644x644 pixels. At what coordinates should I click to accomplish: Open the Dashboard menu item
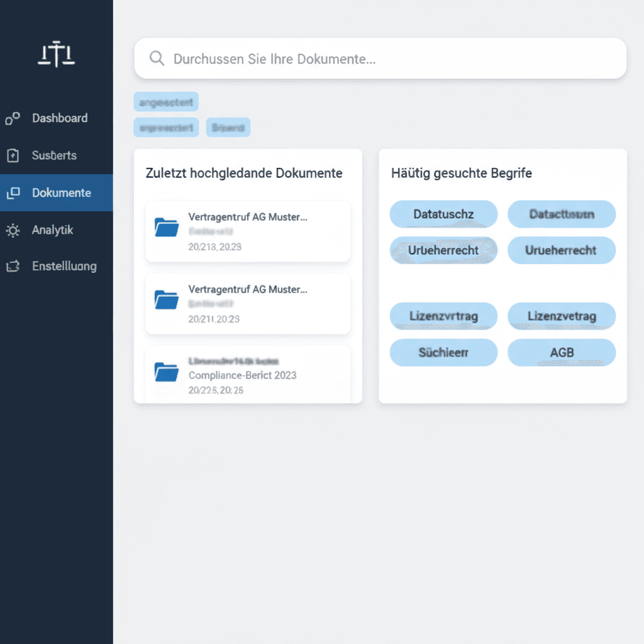click(x=56, y=118)
